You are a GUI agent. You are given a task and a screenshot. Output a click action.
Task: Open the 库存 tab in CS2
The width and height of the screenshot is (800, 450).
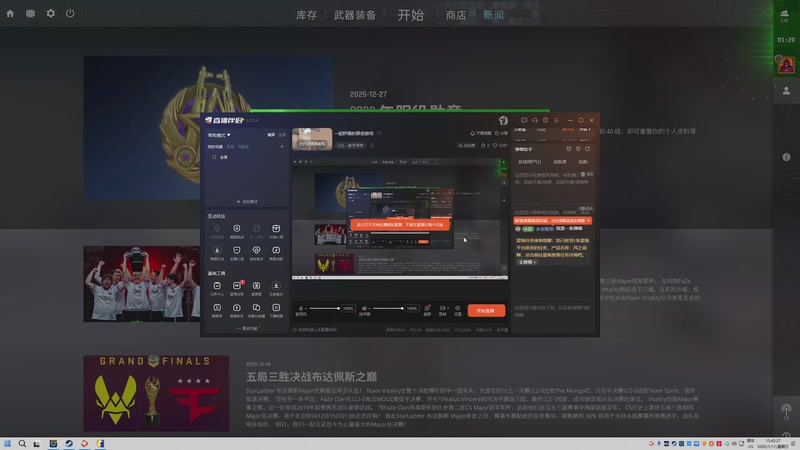pos(306,15)
